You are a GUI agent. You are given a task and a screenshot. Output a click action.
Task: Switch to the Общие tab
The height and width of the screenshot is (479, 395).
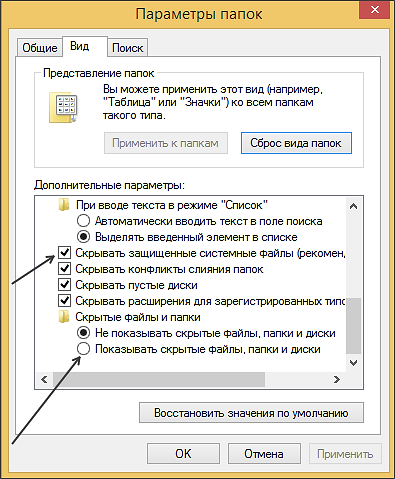[40, 48]
